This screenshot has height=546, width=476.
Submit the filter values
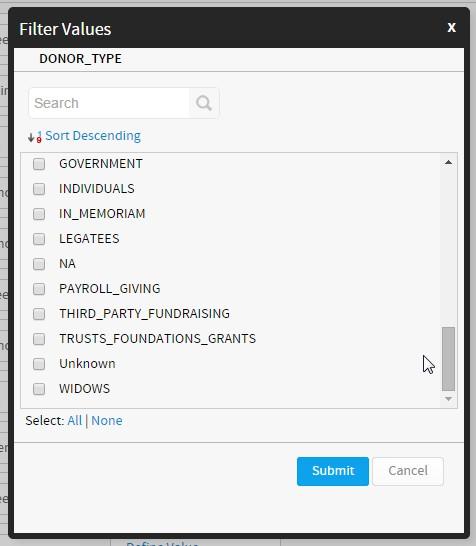pyautogui.click(x=333, y=471)
